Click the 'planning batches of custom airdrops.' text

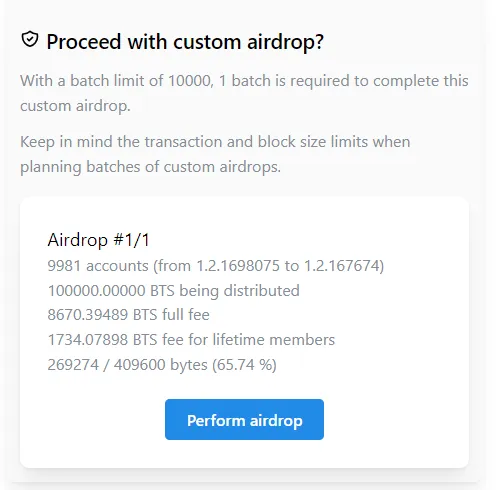pos(150,167)
